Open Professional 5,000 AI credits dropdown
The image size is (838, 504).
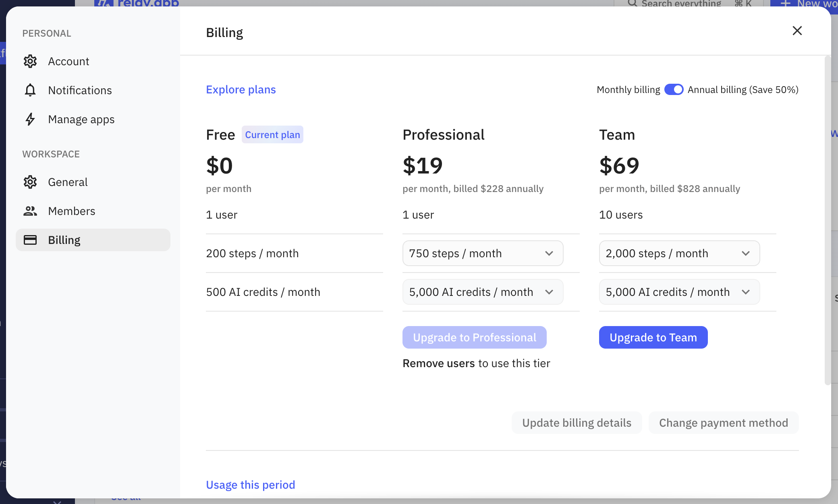(483, 292)
